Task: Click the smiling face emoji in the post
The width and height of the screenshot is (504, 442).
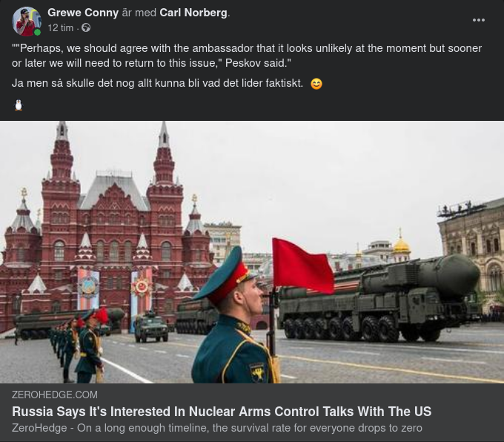Action: pyautogui.click(x=316, y=84)
